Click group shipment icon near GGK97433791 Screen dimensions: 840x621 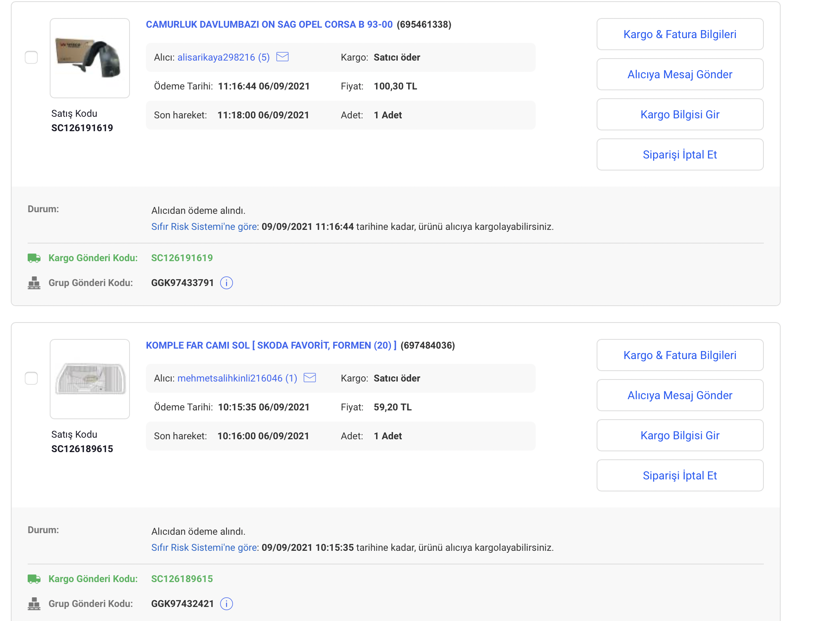(x=34, y=283)
